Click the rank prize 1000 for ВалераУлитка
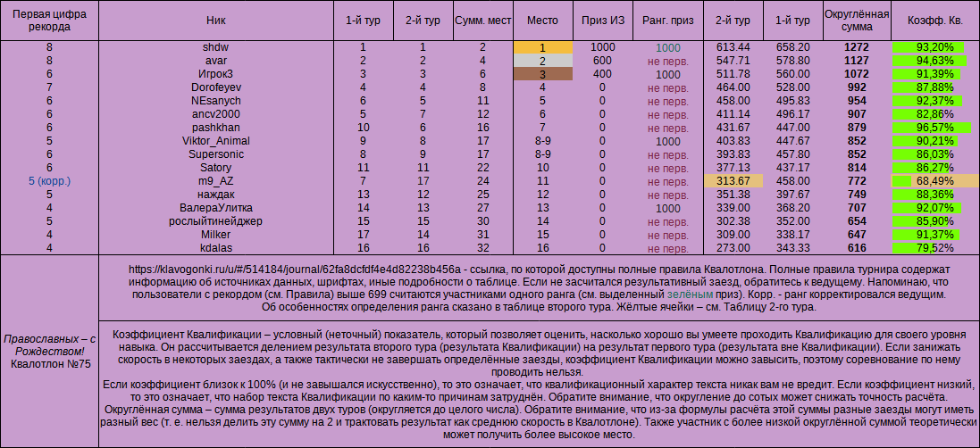980x448 pixels. click(x=668, y=208)
